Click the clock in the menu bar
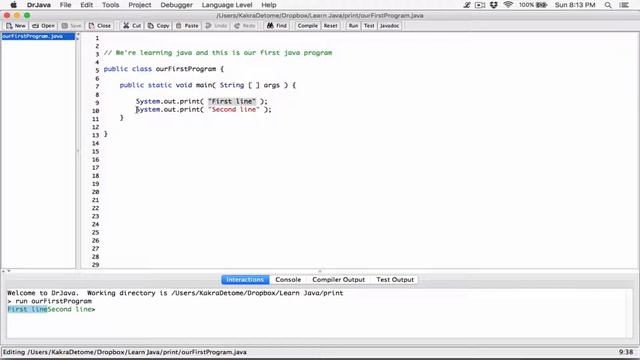This screenshot has width=640, height=360. 575,5
